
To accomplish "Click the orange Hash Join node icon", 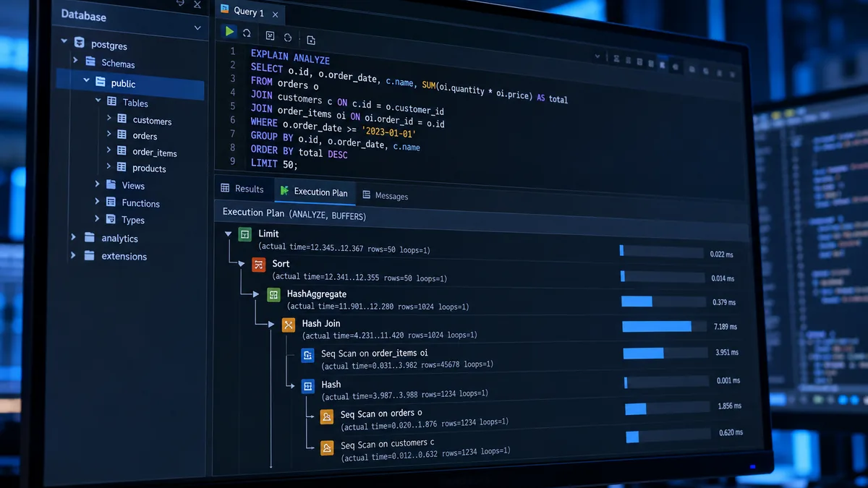I will click(x=289, y=325).
